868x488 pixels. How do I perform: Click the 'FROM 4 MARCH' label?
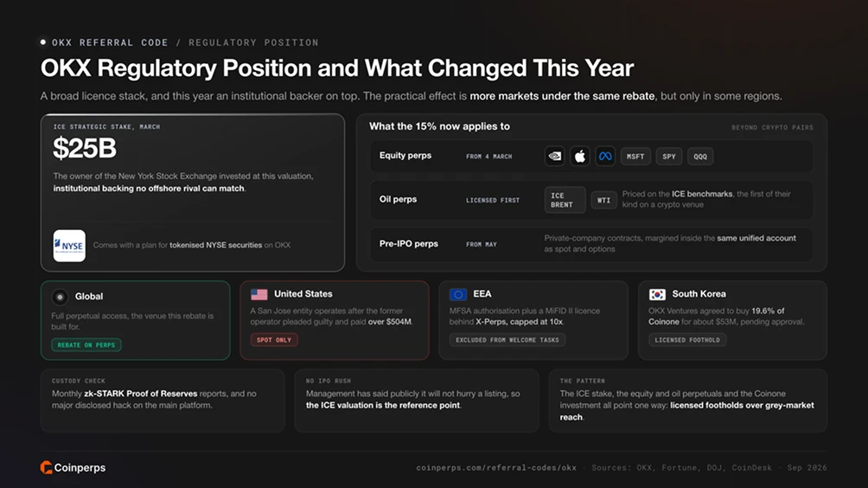click(x=488, y=157)
